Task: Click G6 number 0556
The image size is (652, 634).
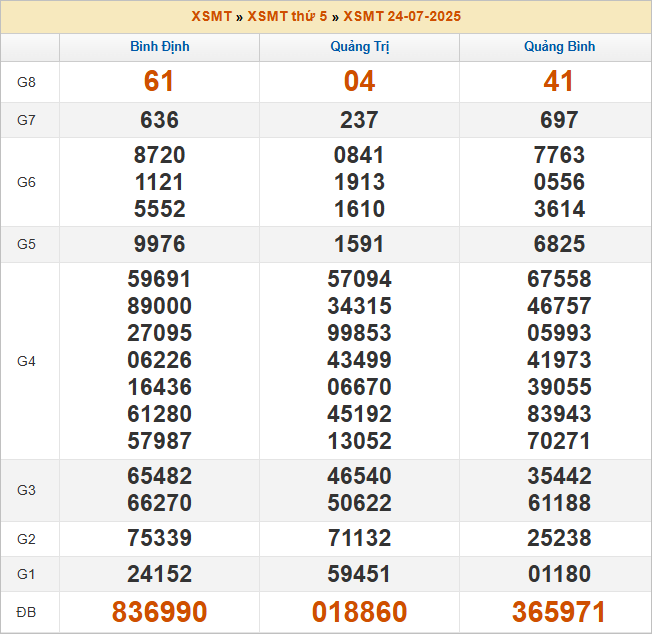Action: coord(559,182)
